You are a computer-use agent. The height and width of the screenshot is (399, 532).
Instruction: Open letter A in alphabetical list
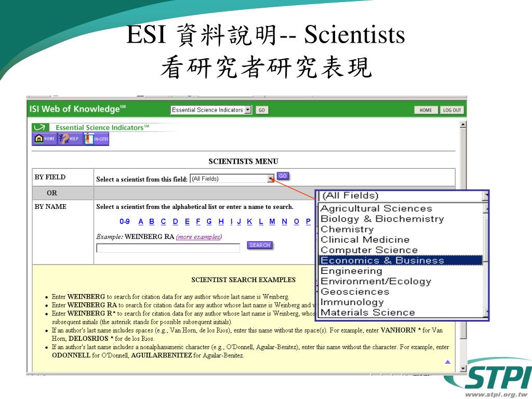click(x=141, y=221)
